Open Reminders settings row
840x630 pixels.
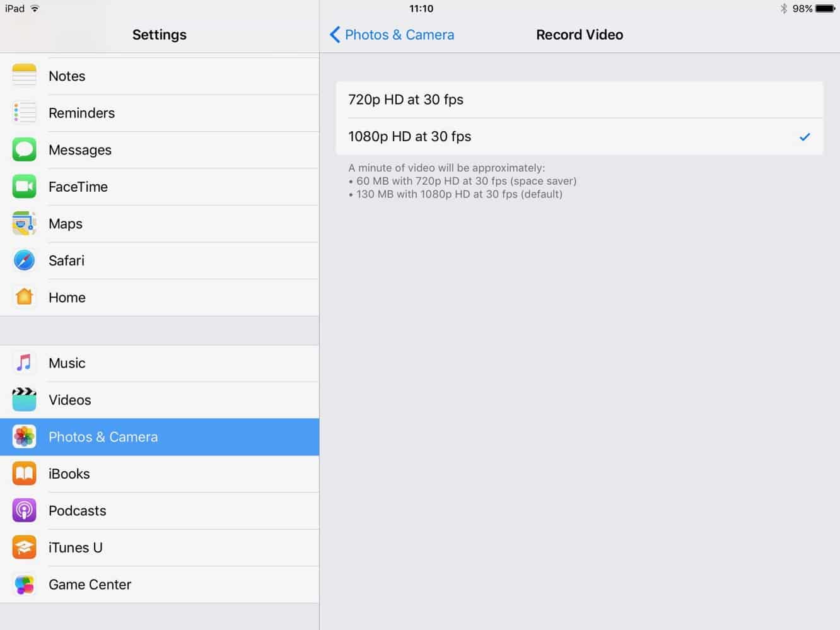pos(160,113)
